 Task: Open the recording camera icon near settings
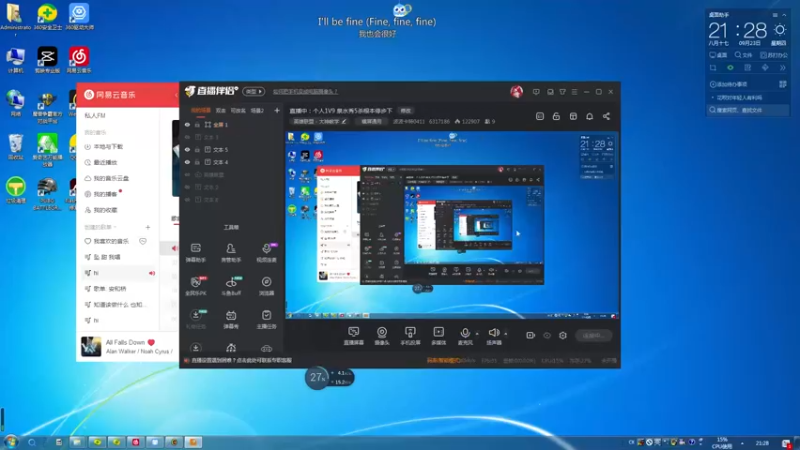coord(530,335)
